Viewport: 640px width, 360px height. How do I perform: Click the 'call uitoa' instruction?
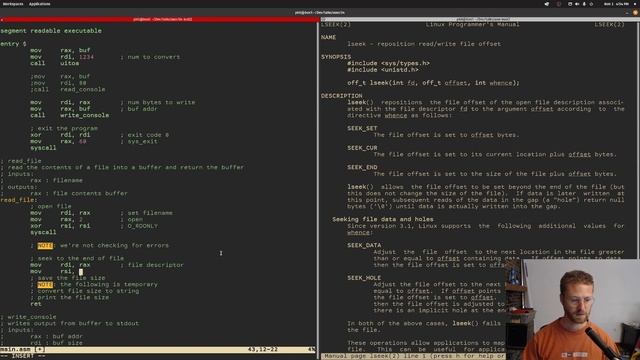[55, 63]
